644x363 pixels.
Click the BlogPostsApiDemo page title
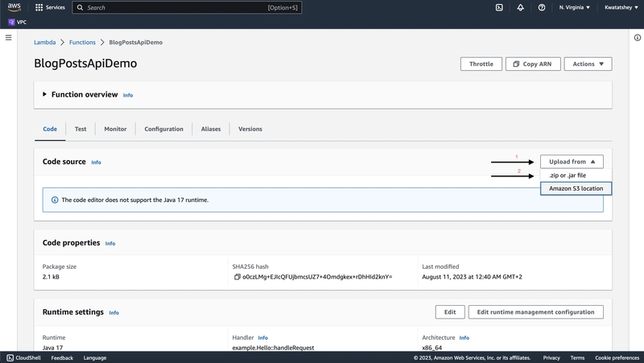(85, 64)
